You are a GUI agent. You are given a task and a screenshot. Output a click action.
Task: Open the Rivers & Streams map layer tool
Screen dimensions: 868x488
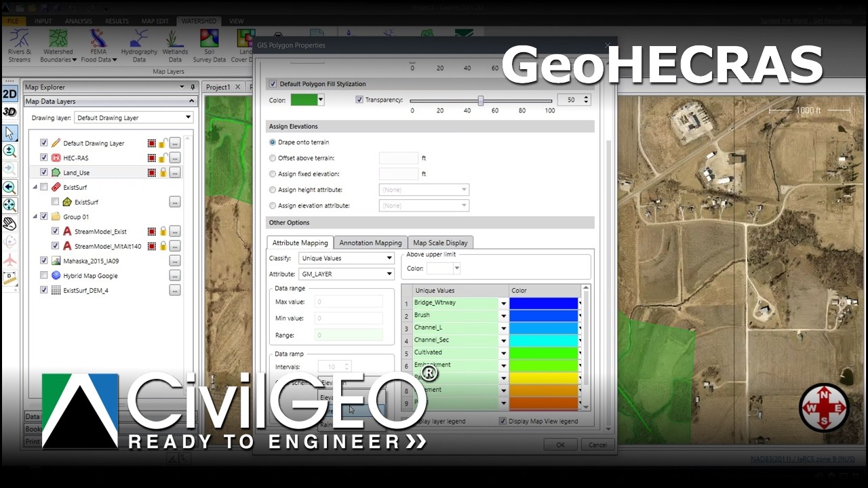(x=19, y=46)
